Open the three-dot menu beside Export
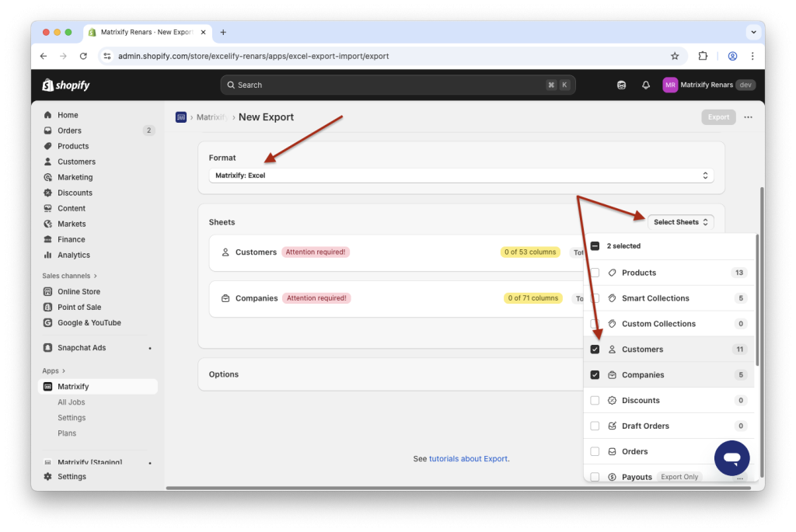This screenshot has width=796, height=532. coord(748,117)
